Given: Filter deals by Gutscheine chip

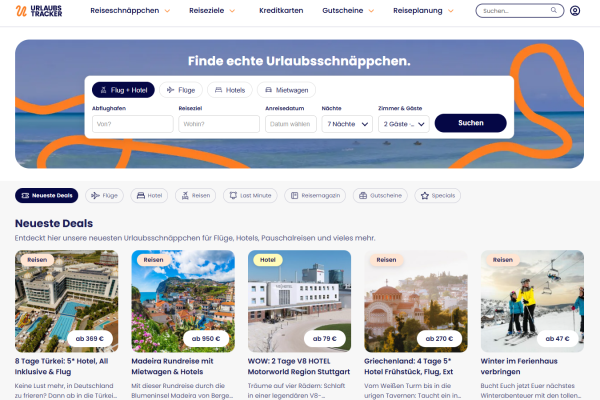Looking at the screenshot, I should [380, 196].
